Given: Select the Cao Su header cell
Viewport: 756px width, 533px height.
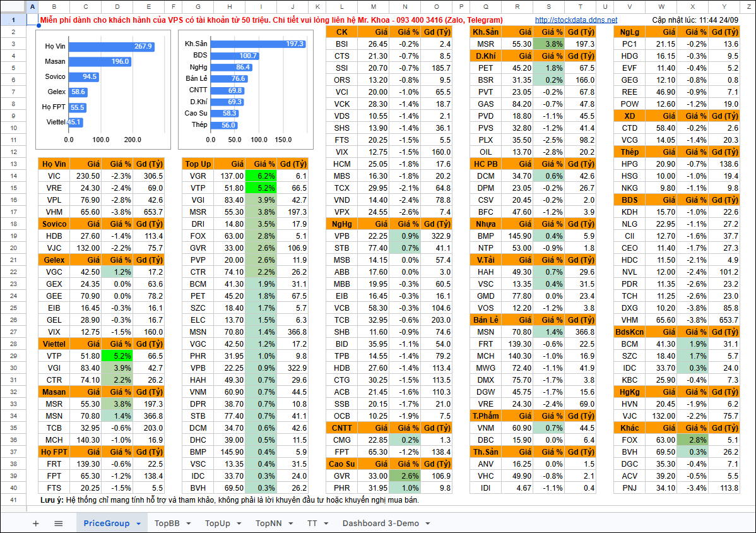Looking at the screenshot, I should tap(342, 464).
